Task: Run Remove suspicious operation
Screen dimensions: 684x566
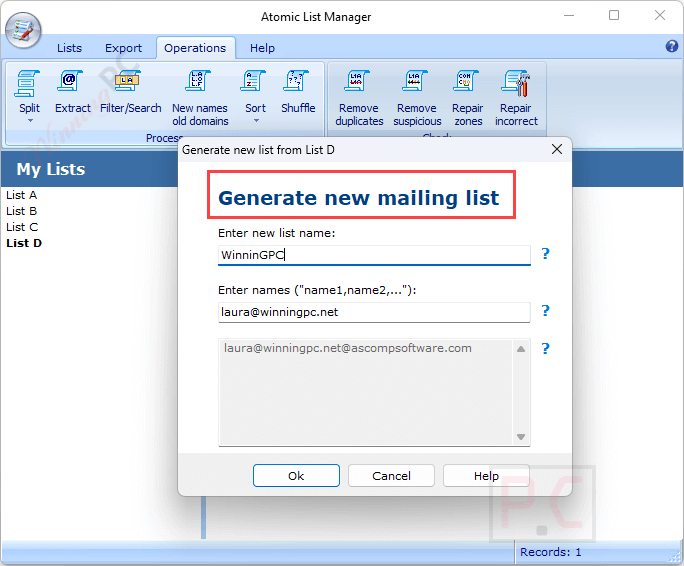Action: tap(417, 98)
